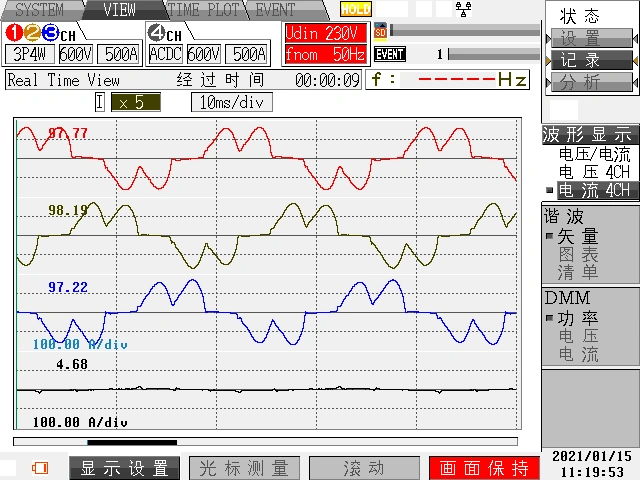Select 电流 under DMM
Image resolution: width=640 pixels, height=480 pixels.
pos(578,354)
